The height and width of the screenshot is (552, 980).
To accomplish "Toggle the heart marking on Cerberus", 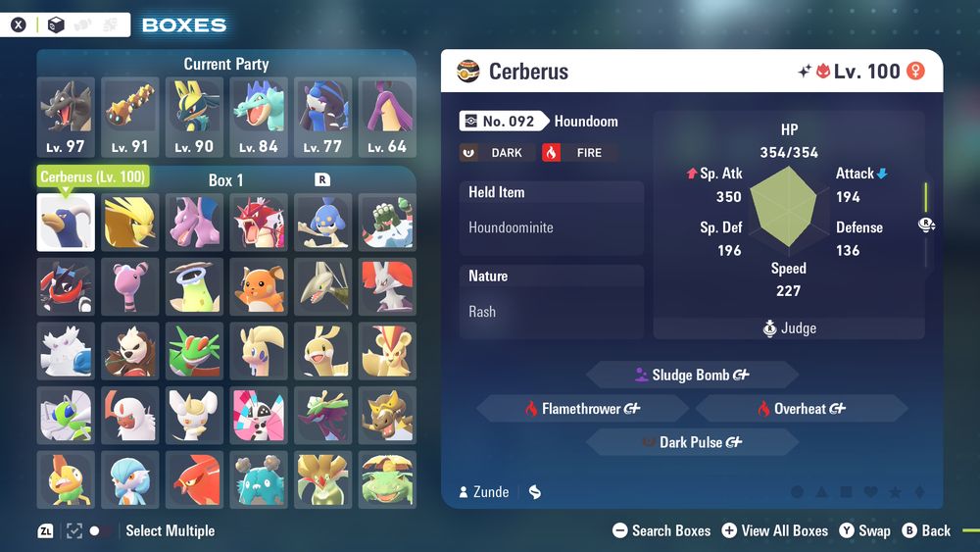I will pos(870,492).
